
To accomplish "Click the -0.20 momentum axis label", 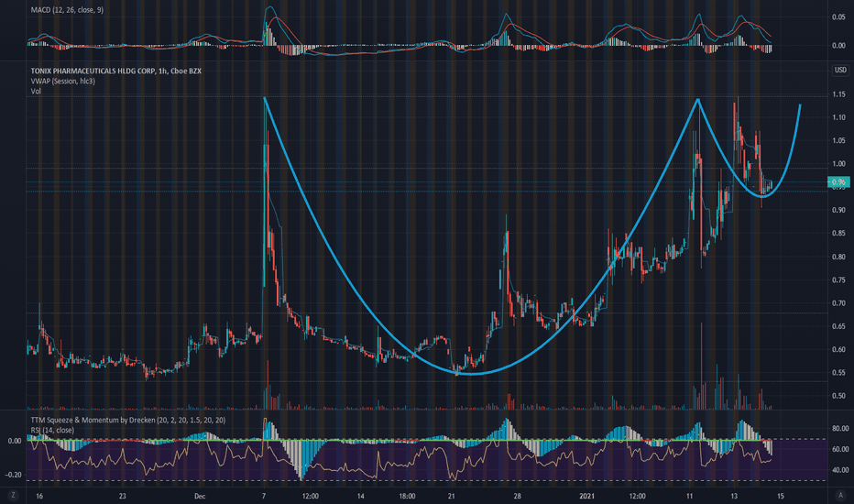I will coord(14,475).
